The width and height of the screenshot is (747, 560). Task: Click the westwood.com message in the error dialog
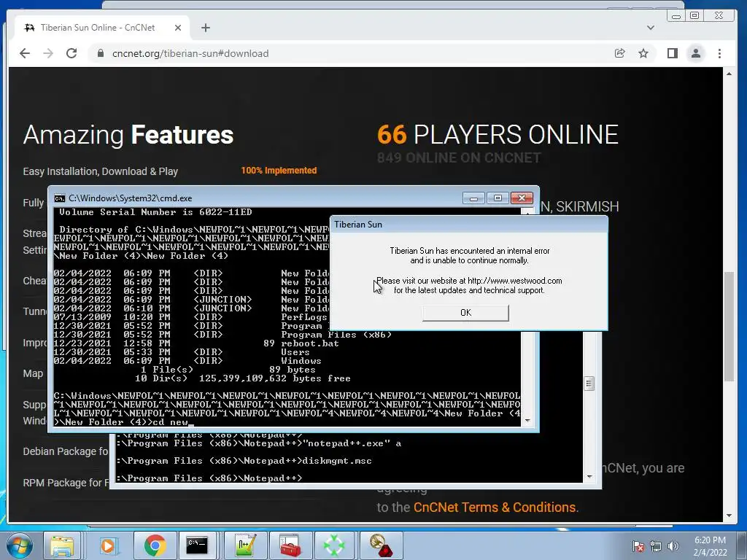[x=469, y=285]
